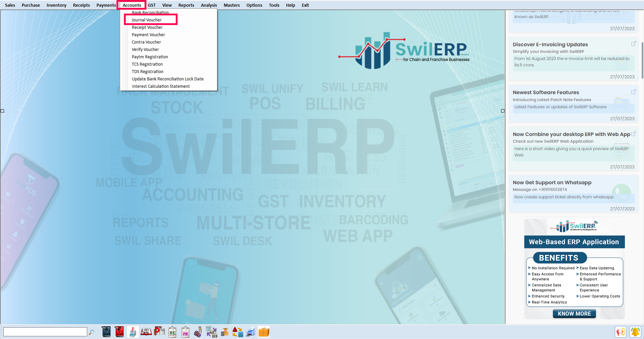644x339 pixels.
Task: Open the Order Book icon
Action: click(x=146, y=332)
